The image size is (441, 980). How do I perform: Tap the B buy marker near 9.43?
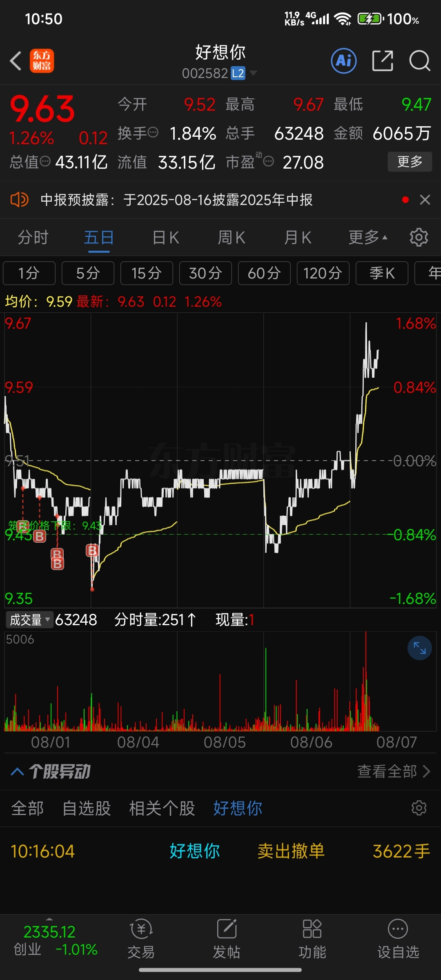tap(39, 536)
